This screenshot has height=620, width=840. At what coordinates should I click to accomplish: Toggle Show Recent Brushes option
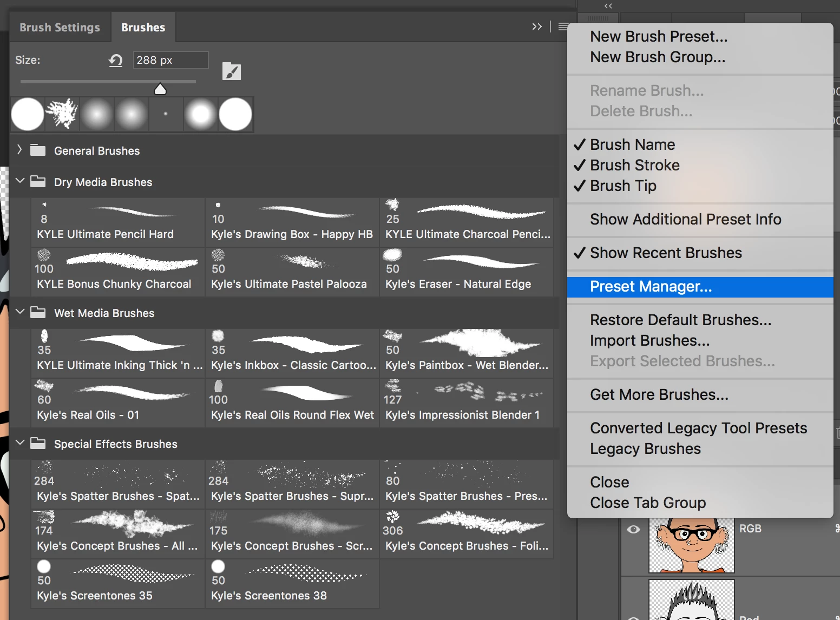[700, 253]
